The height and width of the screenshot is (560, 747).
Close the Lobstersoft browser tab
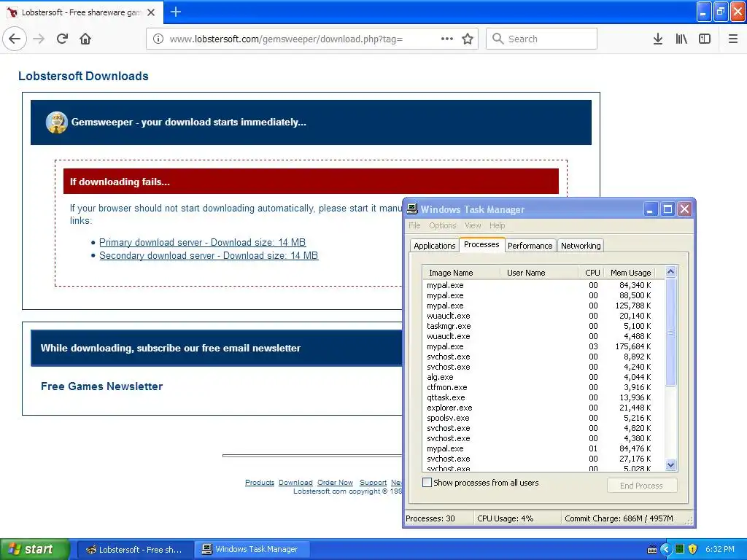(151, 12)
